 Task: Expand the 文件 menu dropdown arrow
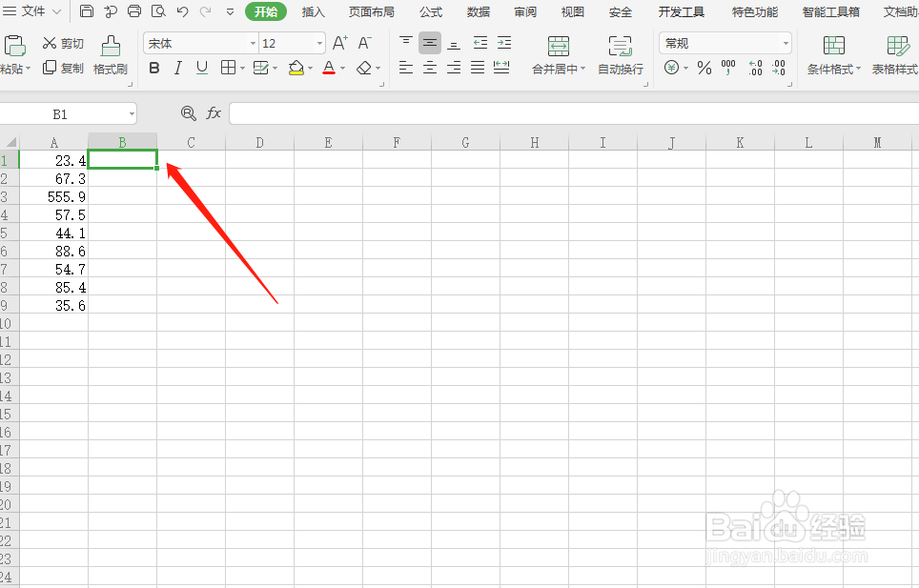click(57, 11)
